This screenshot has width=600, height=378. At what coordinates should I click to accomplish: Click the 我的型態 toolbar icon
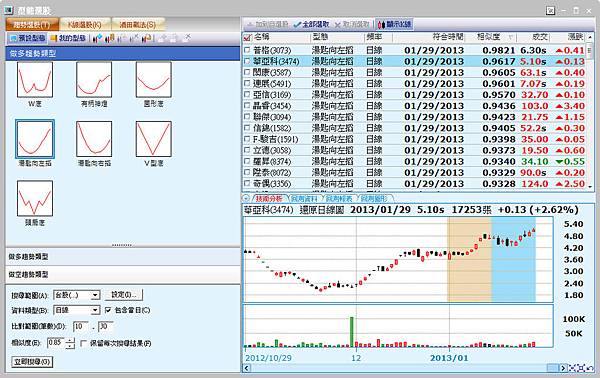[x=68, y=38]
